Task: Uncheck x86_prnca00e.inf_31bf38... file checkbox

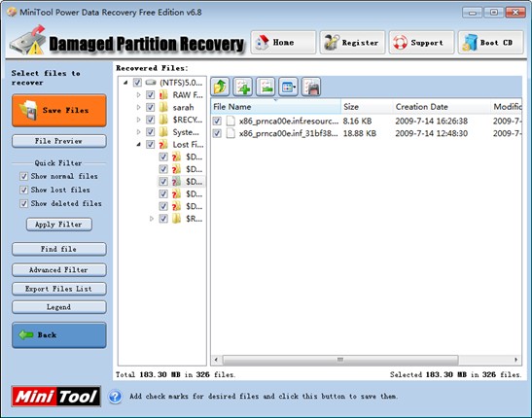Action: coord(217,133)
